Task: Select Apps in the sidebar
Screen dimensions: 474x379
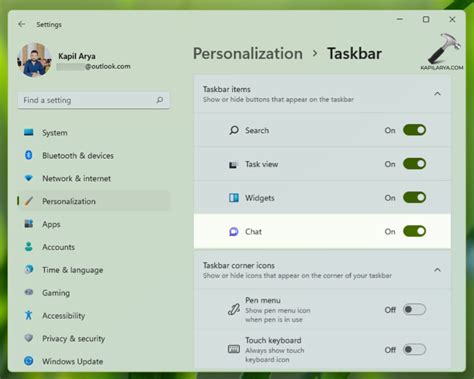Action: [x=93, y=224]
